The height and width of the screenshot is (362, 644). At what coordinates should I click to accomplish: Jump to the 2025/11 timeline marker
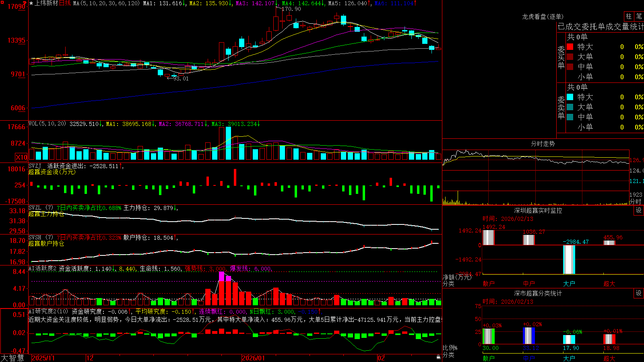pos(43,358)
